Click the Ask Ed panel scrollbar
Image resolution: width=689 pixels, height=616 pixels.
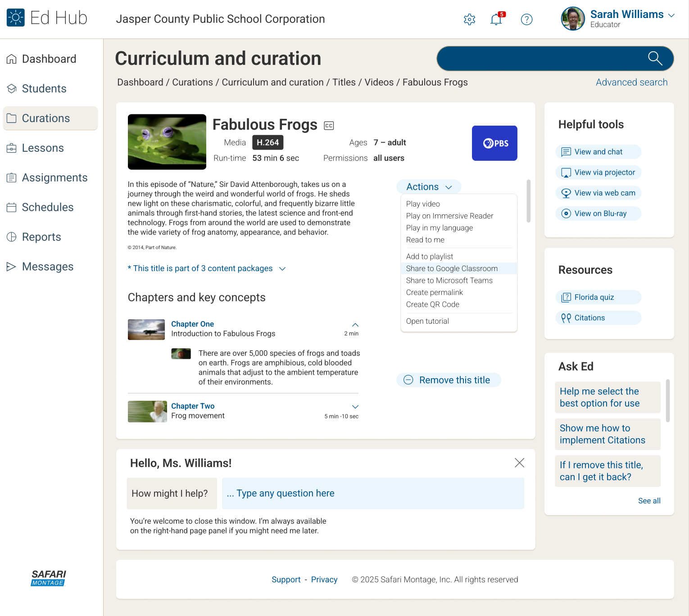click(667, 401)
